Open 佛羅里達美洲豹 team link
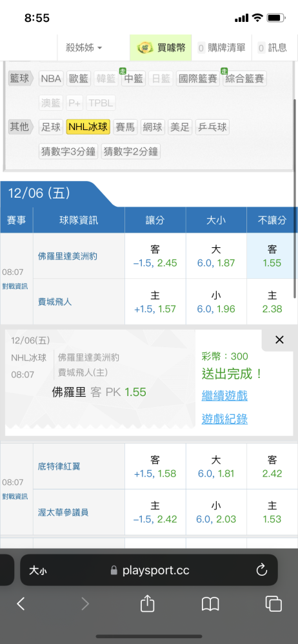Viewport: 298px width, 644px height. [x=68, y=256]
